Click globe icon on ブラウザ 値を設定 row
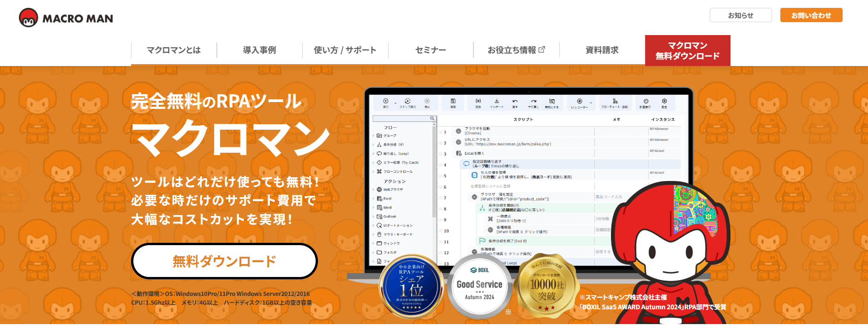The image size is (868, 331). tap(474, 197)
